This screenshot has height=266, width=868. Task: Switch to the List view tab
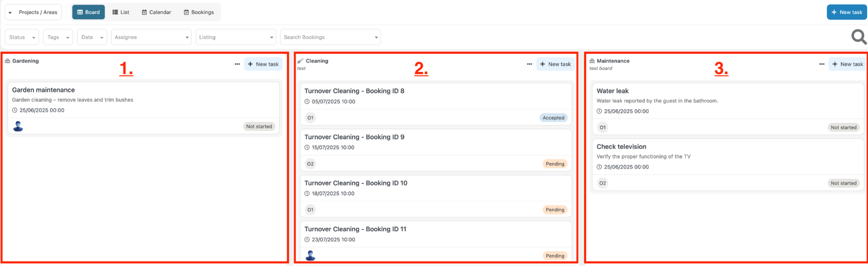pyautogui.click(x=121, y=12)
